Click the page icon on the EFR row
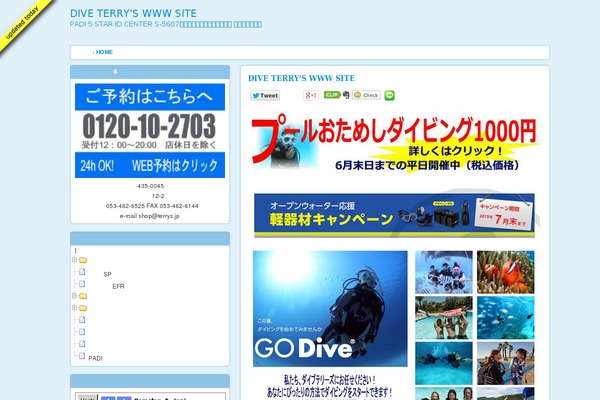The height and width of the screenshot is (400, 600). pos(82,284)
